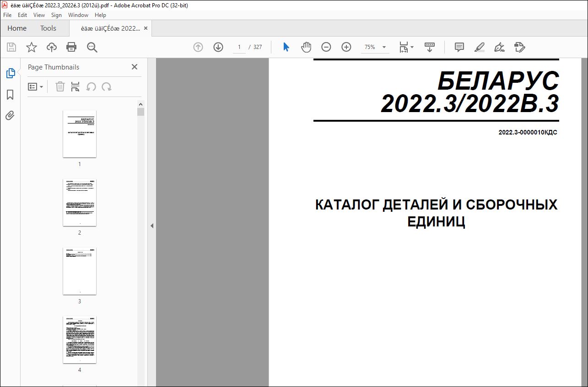Upload file to cloud icon
Screen dimensions: 588x387
52,47
